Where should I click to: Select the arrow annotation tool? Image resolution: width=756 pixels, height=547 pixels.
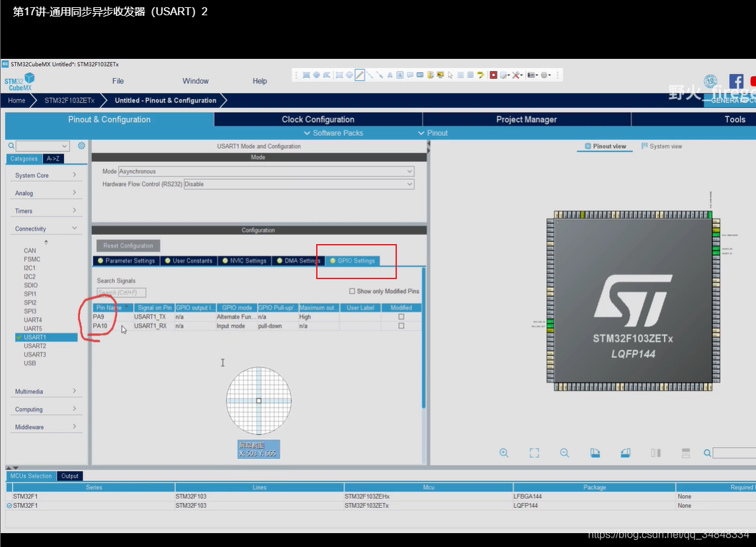(380, 75)
